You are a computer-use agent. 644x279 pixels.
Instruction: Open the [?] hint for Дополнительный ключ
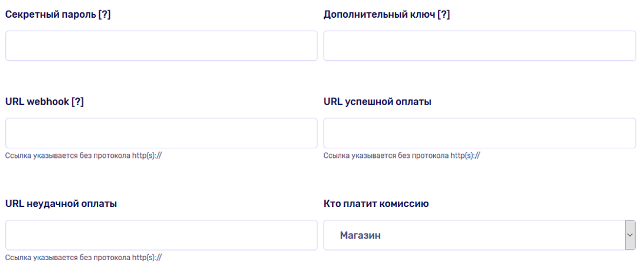(443, 15)
